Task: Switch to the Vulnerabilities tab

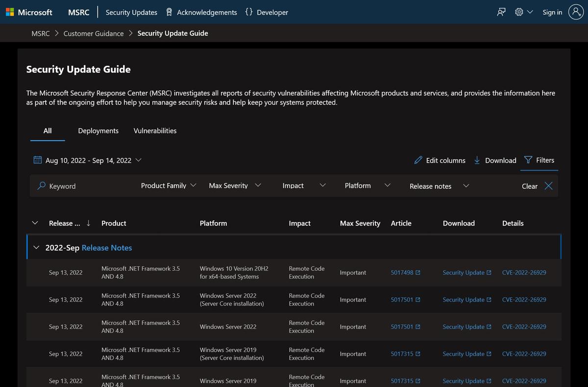Action: [155, 131]
